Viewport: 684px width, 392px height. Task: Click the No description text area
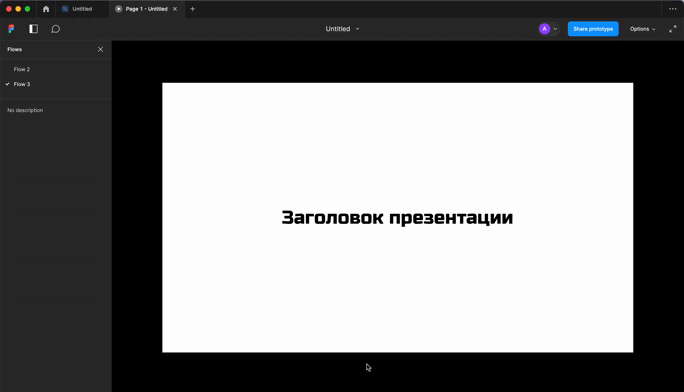[x=25, y=110]
